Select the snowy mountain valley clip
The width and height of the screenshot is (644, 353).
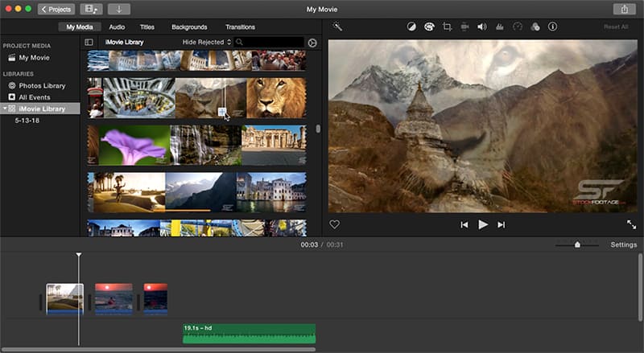pyautogui.click(x=200, y=192)
